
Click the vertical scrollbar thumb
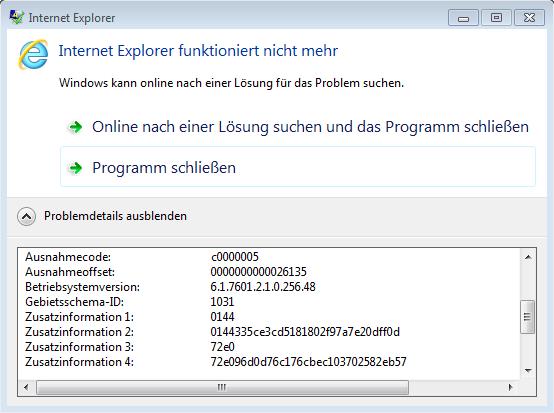[528, 317]
